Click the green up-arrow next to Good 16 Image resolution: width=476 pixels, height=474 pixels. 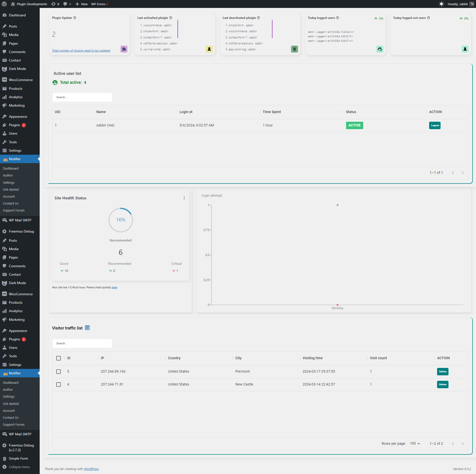pyautogui.click(x=62, y=271)
